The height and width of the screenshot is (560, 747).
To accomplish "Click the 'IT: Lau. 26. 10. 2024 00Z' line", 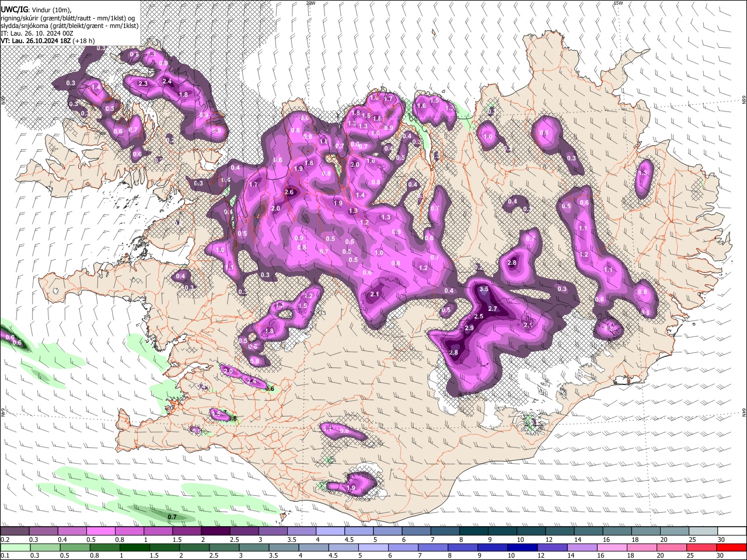I will 37,33.
